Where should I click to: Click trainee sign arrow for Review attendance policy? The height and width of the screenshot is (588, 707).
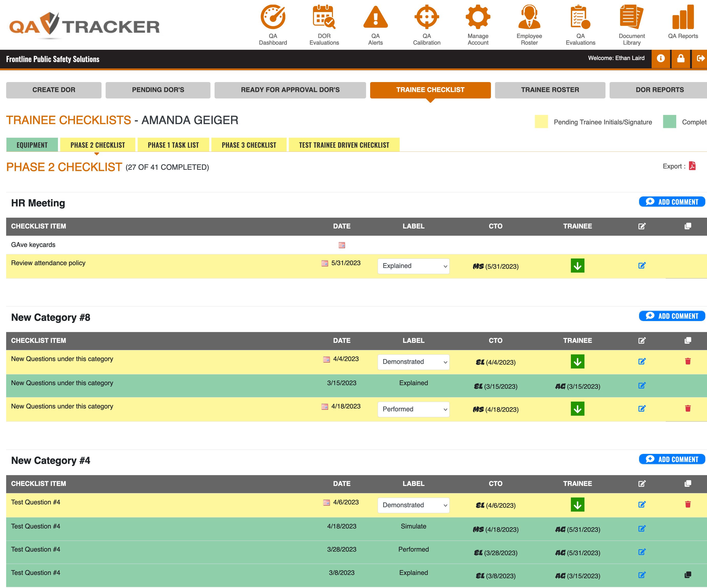pos(577,266)
